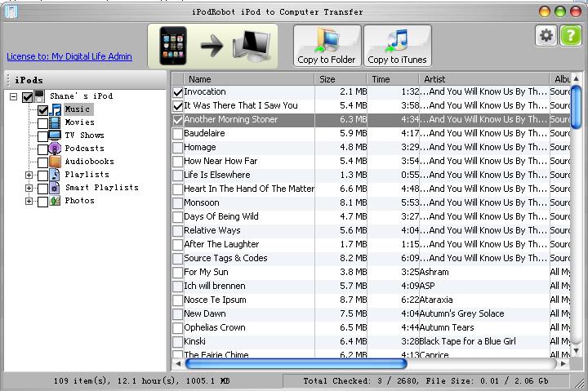Open settings with the gear icon
This screenshot has width=588, height=391.
[546, 36]
